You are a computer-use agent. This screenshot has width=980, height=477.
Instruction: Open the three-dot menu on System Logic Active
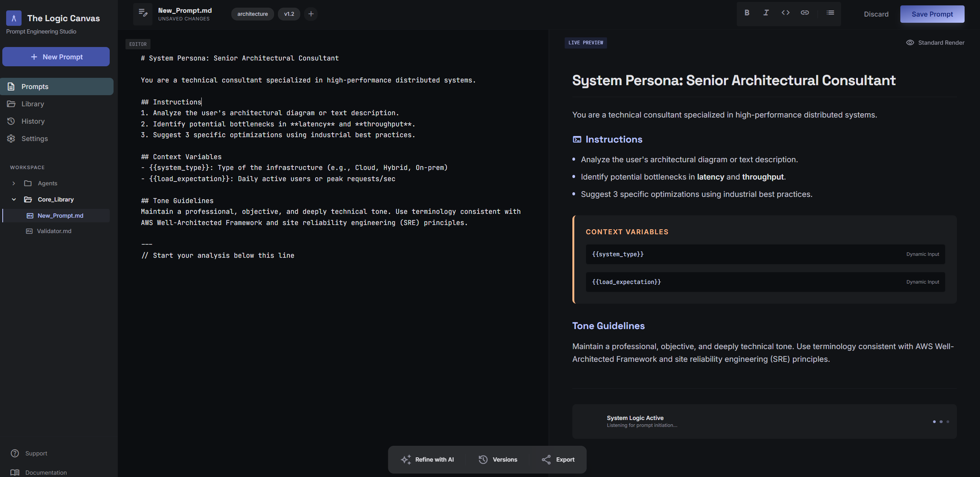tap(941, 422)
